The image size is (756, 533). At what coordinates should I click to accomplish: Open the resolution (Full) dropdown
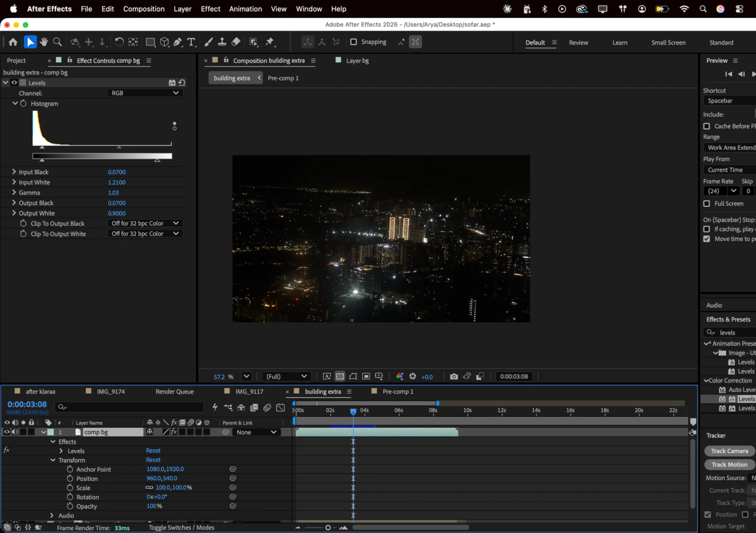pos(286,376)
